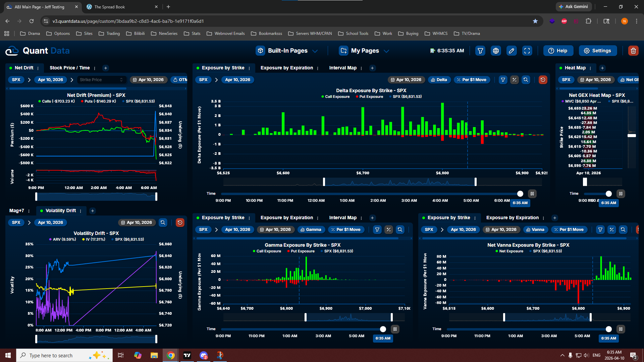
Task: Expand the My Pages dropdown
Action: [365, 51]
